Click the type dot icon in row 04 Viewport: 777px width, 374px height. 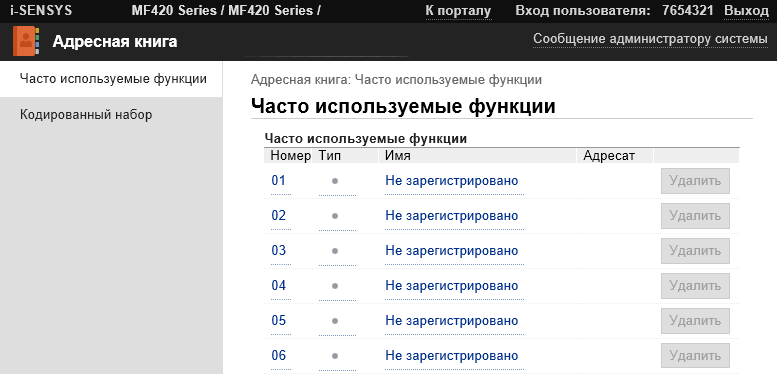tap(335, 286)
